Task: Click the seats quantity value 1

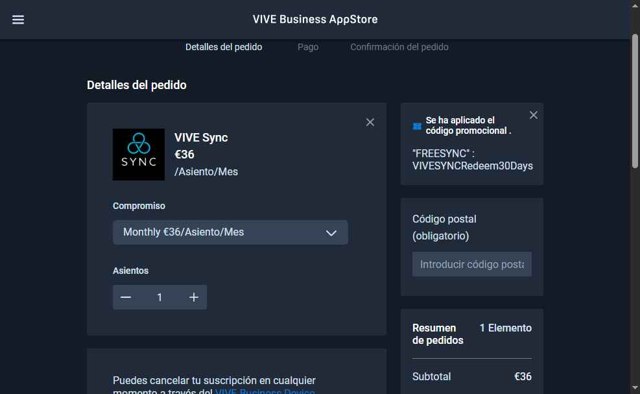Action: pos(160,297)
